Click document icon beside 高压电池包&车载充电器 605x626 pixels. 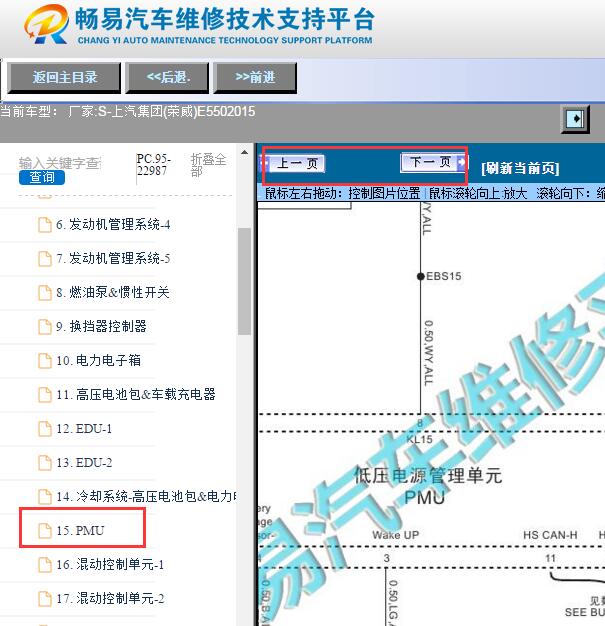[x=45, y=395]
